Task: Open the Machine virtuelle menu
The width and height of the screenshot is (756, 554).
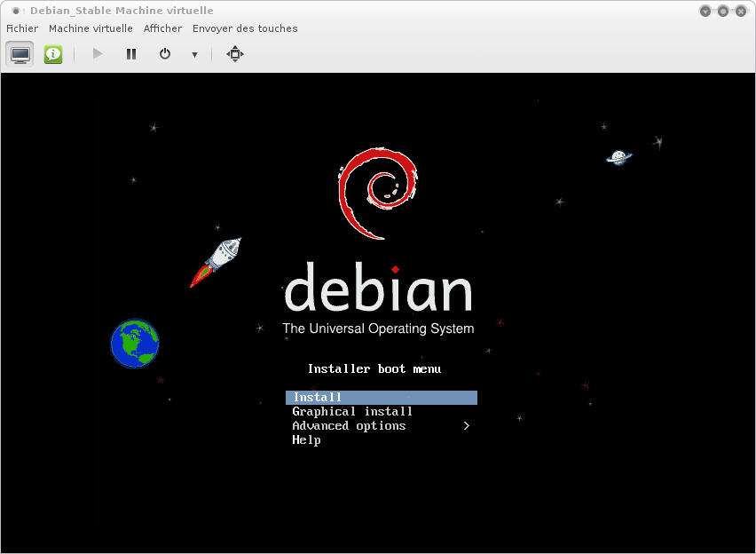Action: (x=91, y=28)
